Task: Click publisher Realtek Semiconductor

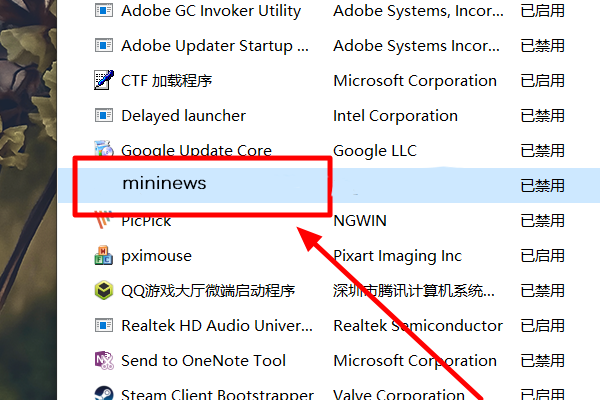Action: 418,326
